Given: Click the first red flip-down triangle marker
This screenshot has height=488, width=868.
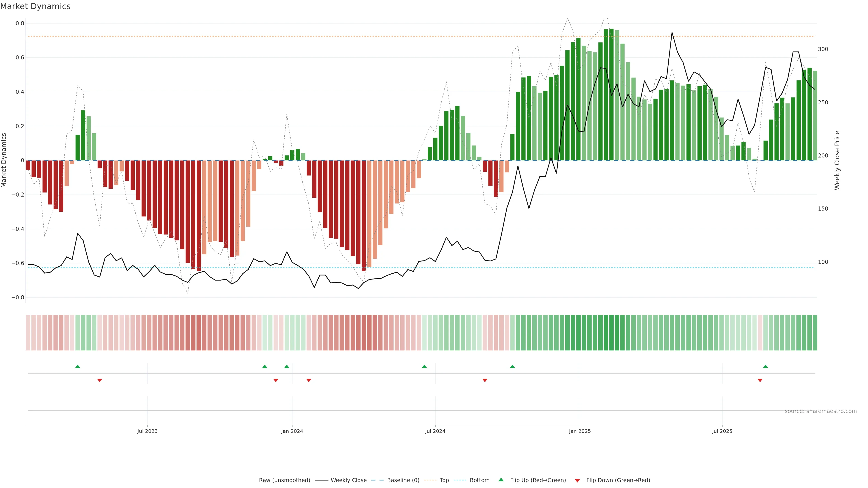Looking at the screenshot, I should [x=99, y=380].
